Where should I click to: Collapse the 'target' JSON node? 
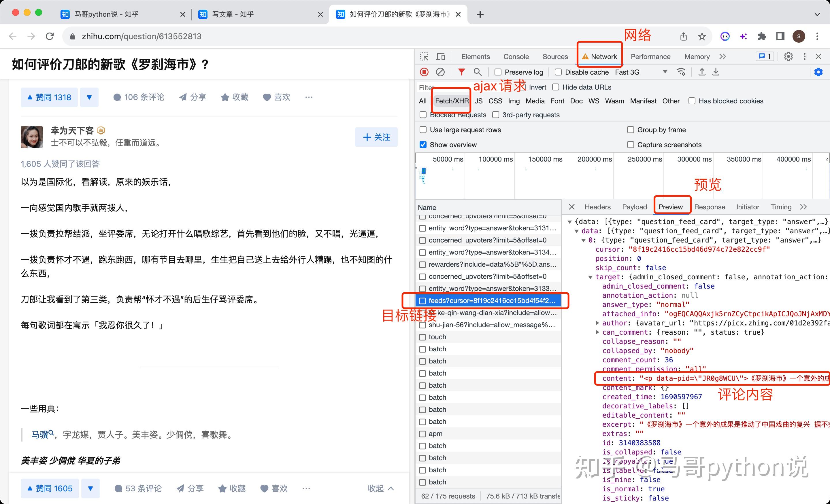pos(590,277)
